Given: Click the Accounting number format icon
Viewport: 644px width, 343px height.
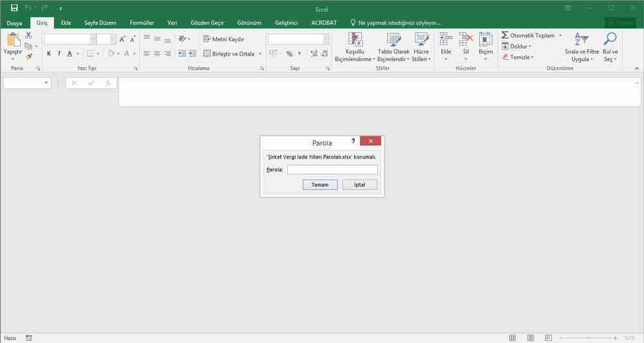Looking at the screenshot, I should [273, 54].
